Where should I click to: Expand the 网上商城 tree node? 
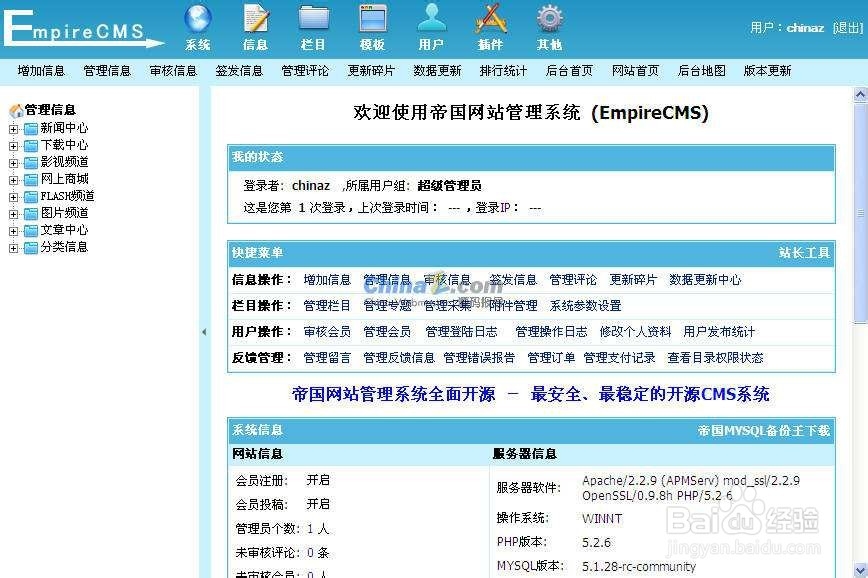(13, 180)
